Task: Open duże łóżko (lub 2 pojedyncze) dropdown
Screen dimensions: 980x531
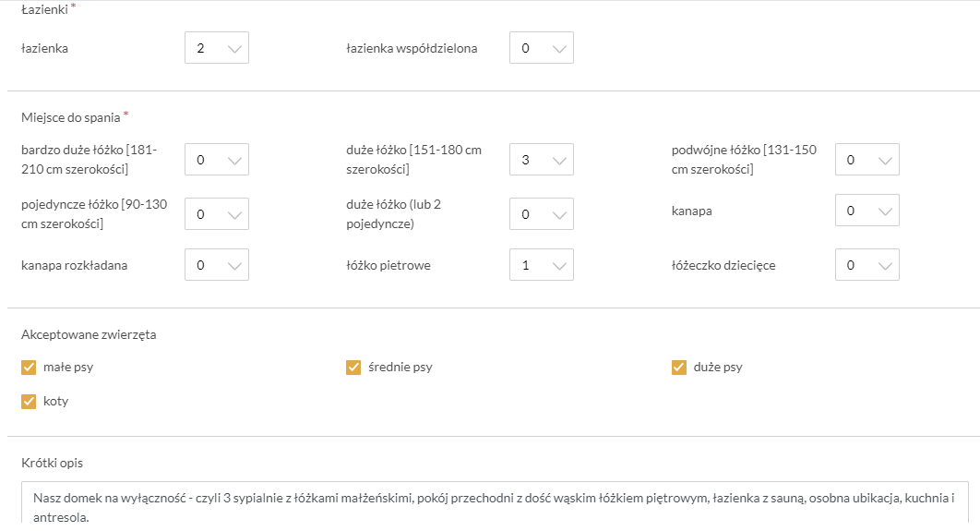Action: [542, 214]
